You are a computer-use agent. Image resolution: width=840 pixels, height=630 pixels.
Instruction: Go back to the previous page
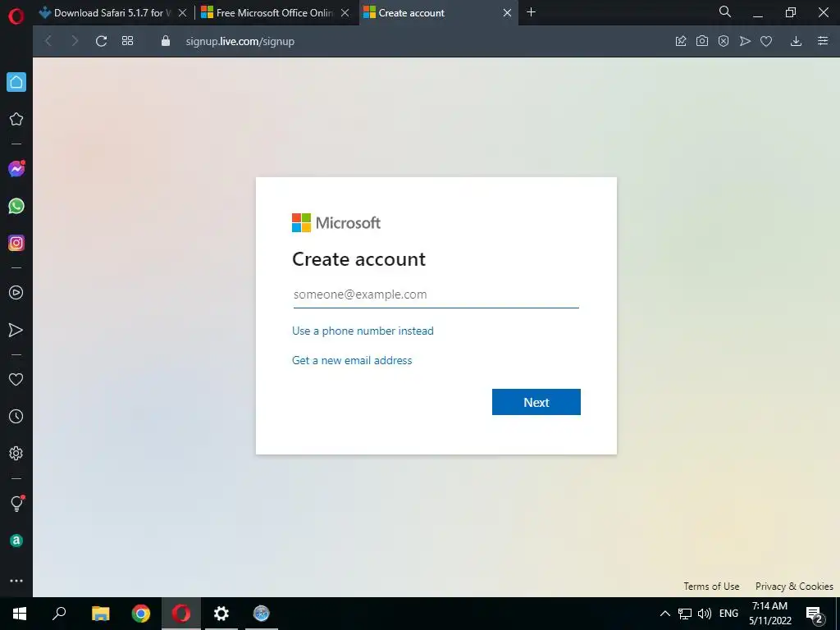click(48, 41)
